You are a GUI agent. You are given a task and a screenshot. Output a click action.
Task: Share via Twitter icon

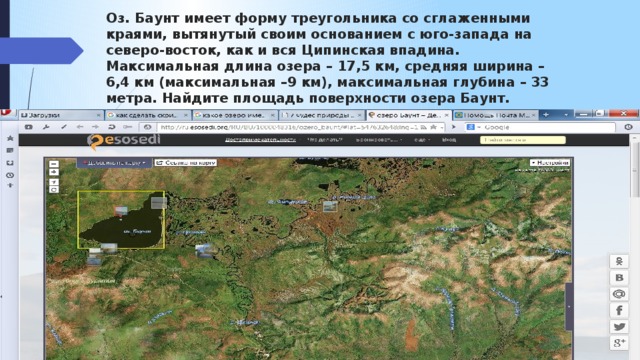click(x=619, y=327)
